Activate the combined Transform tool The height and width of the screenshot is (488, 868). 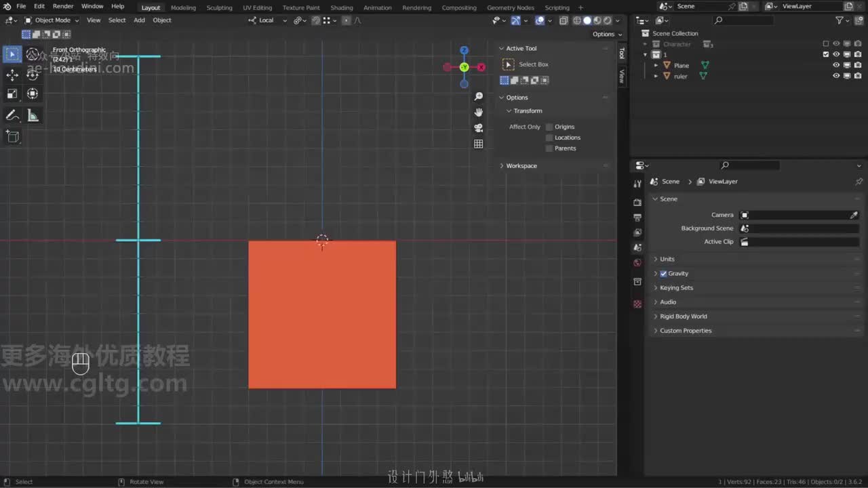tap(33, 94)
